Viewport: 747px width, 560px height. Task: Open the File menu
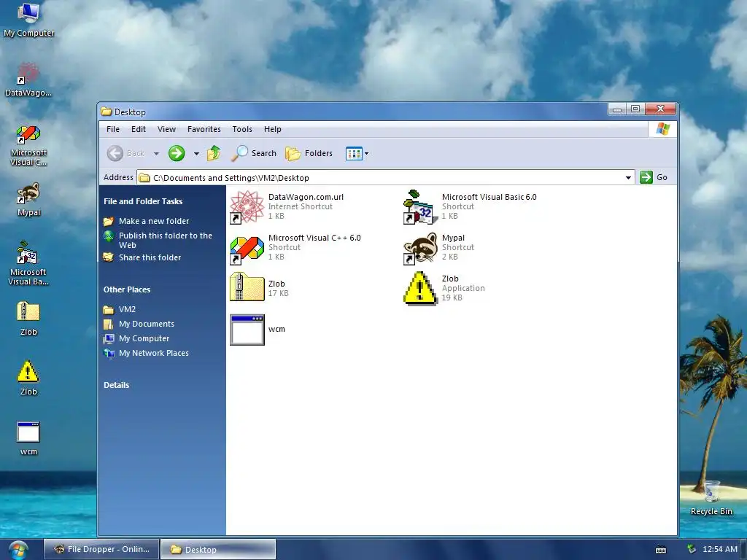[x=113, y=129]
